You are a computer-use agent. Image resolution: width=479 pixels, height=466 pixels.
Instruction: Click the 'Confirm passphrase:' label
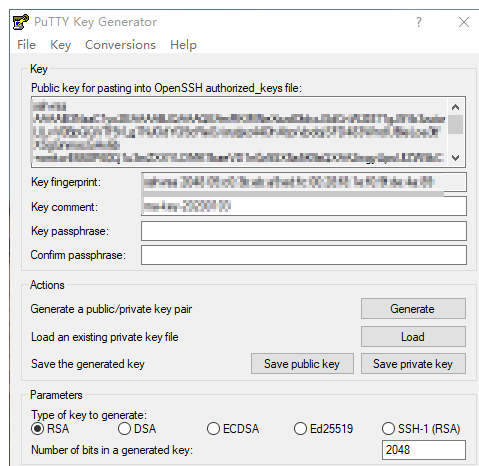click(x=78, y=255)
